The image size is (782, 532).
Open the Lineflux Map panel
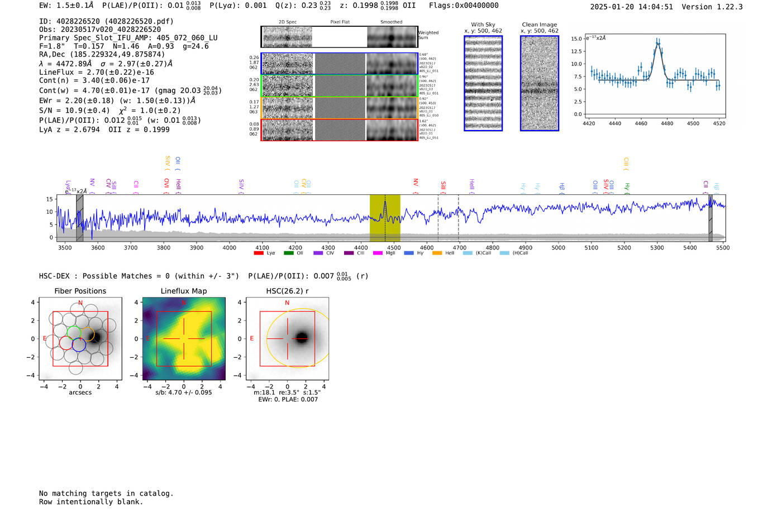pyautogui.click(x=184, y=339)
